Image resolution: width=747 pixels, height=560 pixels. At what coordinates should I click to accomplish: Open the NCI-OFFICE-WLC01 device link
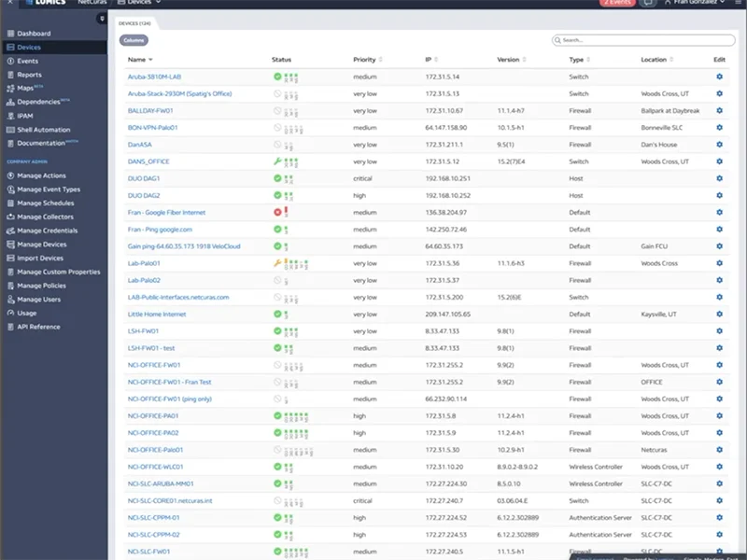tap(155, 467)
